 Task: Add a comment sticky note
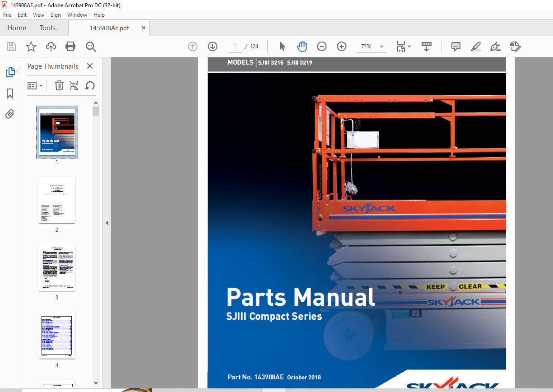[456, 47]
